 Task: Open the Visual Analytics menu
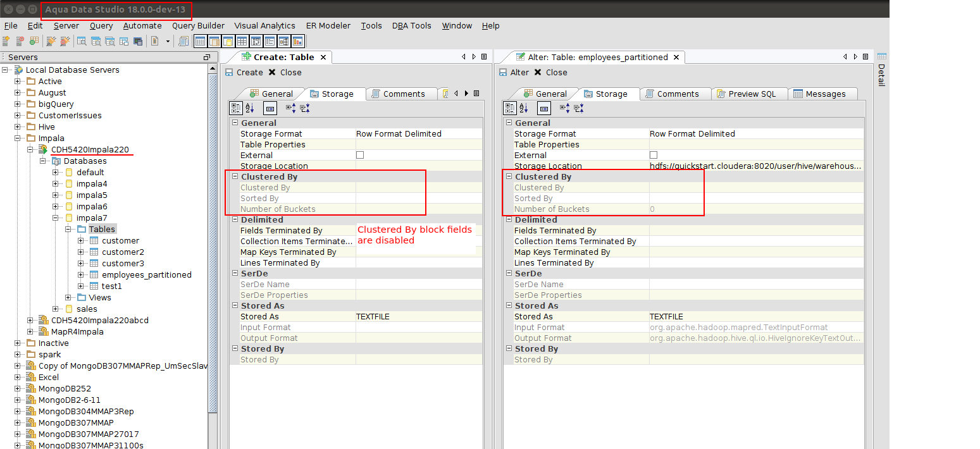pos(264,26)
